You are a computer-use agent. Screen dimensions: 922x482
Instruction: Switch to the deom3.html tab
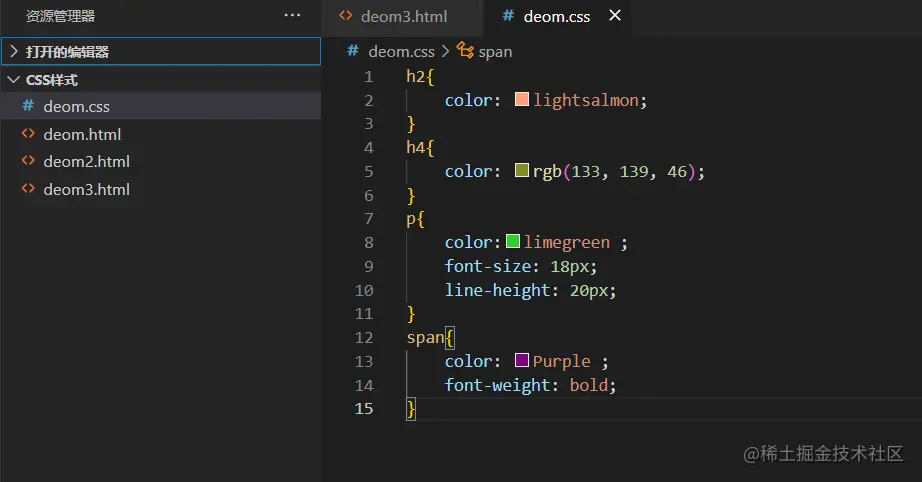pos(403,16)
